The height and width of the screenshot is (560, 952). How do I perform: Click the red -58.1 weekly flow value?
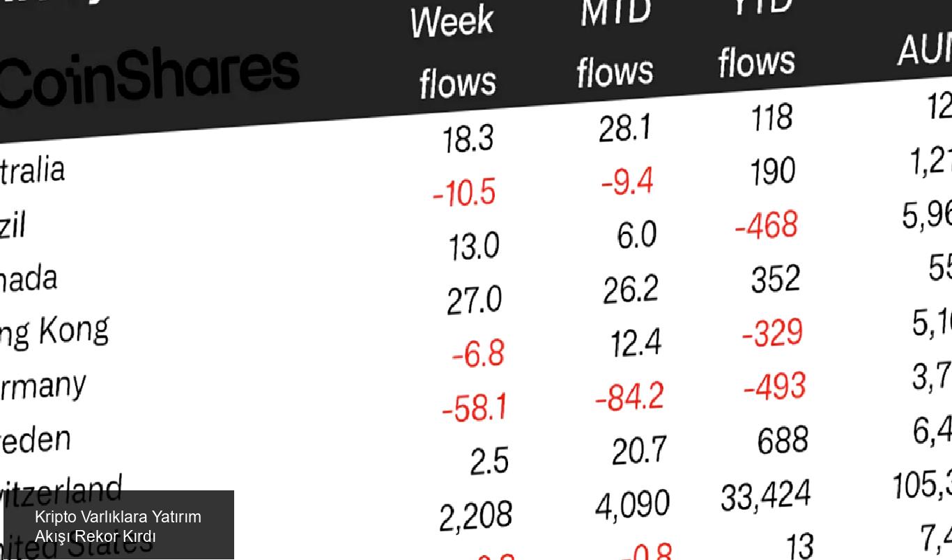tap(475, 407)
